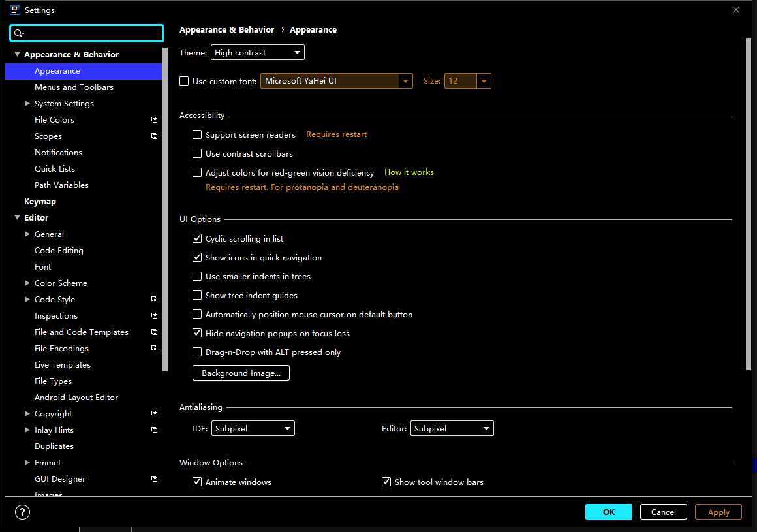Click the Apply button
757x532 pixels.
(718, 512)
